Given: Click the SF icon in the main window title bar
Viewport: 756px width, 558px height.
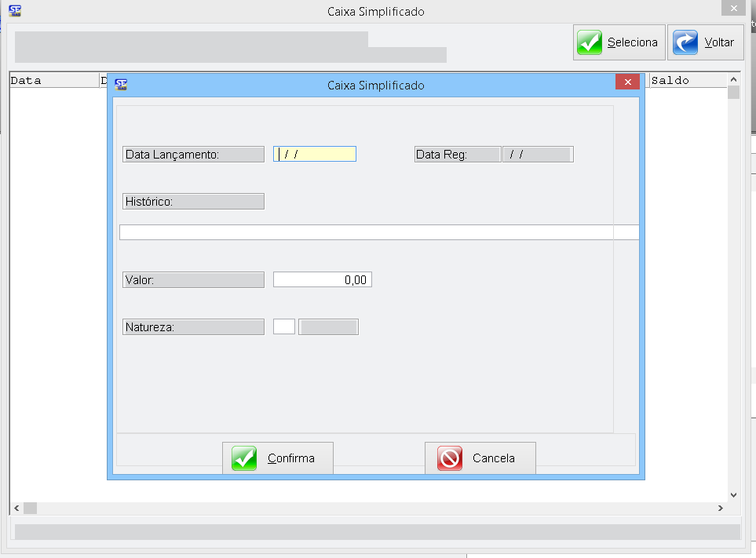Looking at the screenshot, I should pyautogui.click(x=14, y=11).
